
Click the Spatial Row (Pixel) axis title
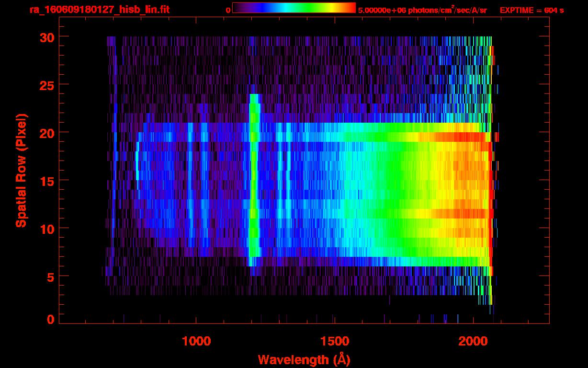(21, 170)
